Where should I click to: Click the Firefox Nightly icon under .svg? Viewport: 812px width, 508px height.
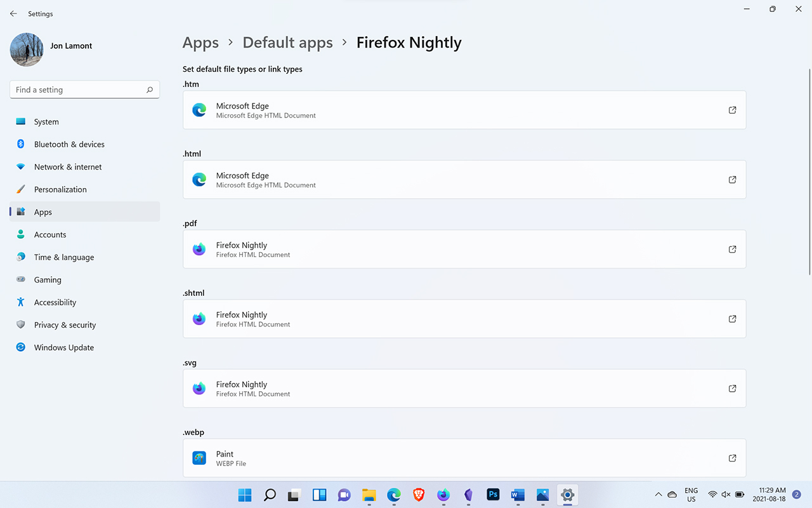[x=199, y=389]
